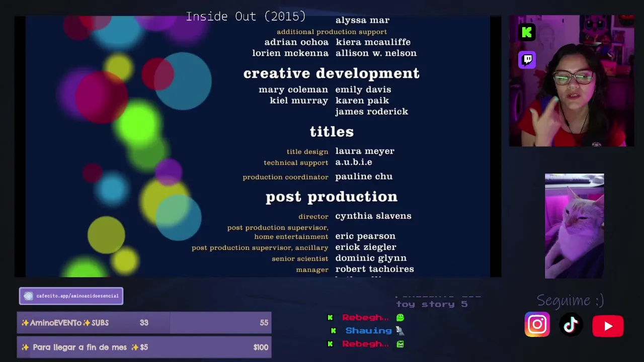Click the name pauline chu in the credits
Screen dimensions: 644x362
tap(364, 176)
